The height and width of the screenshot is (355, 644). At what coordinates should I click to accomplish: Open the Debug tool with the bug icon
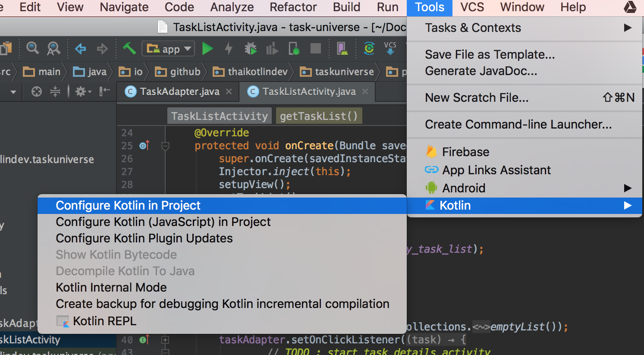click(251, 48)
